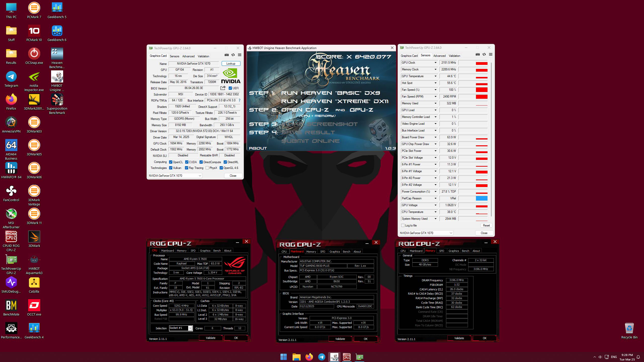The height and width of the screenshot is (362, 644).
Task: Open the Geekbench 6 desktop icon
Action: tap(57, 33)
